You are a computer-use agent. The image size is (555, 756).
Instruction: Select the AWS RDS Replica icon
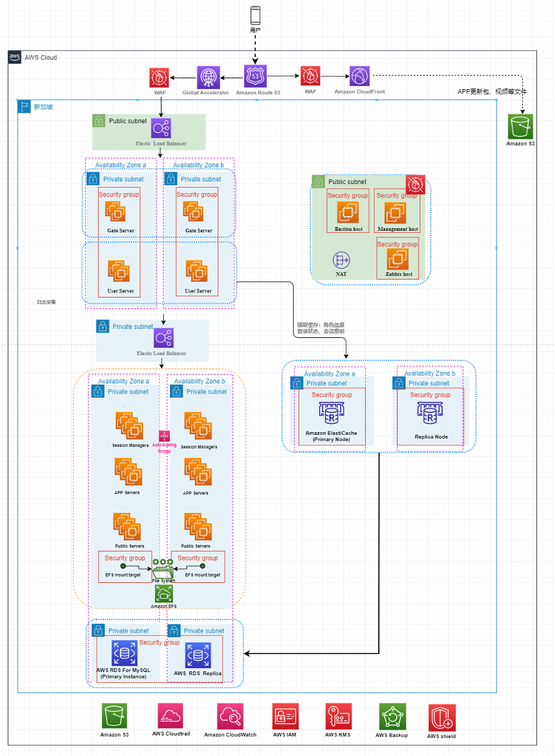(197, 655)
